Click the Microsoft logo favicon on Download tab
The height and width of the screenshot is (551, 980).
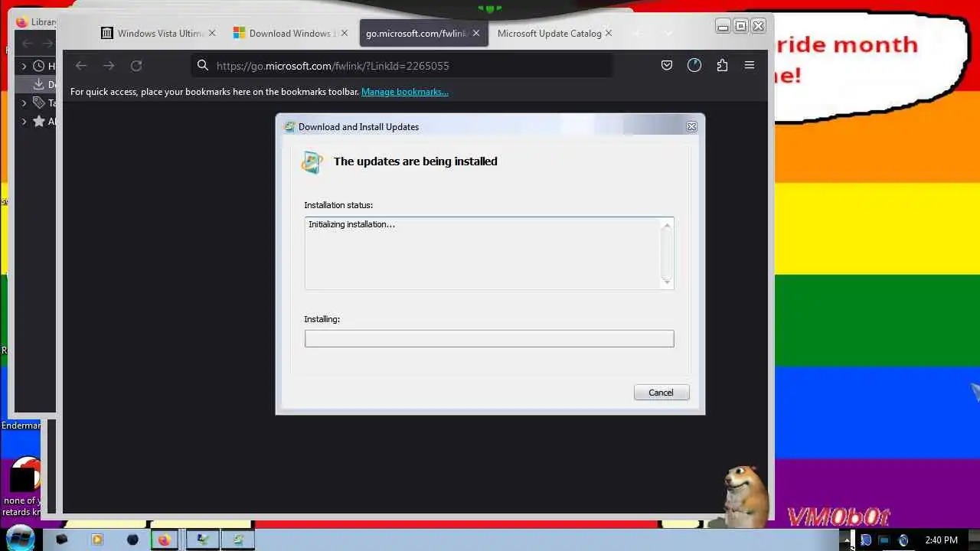[x=239, y=33]
